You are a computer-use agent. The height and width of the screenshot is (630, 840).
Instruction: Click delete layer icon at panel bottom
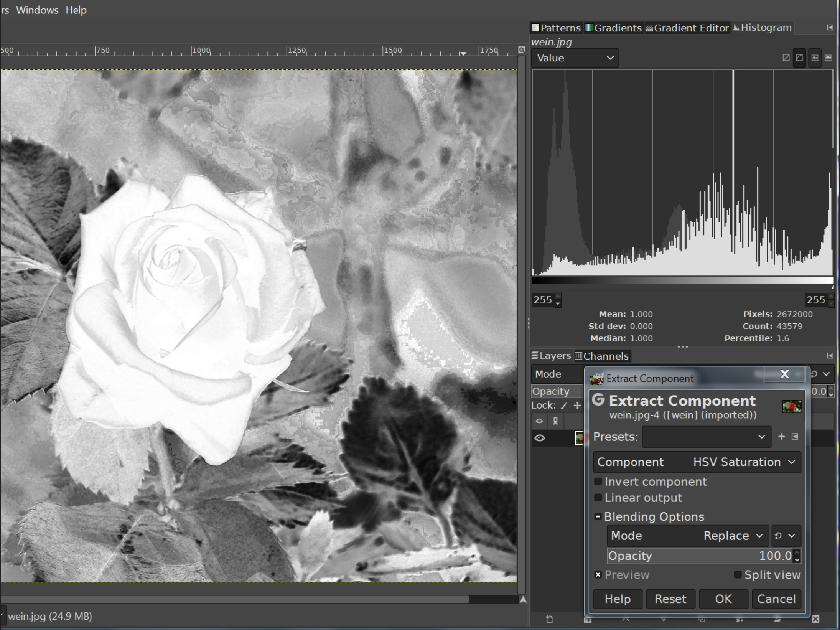[815, 619]
